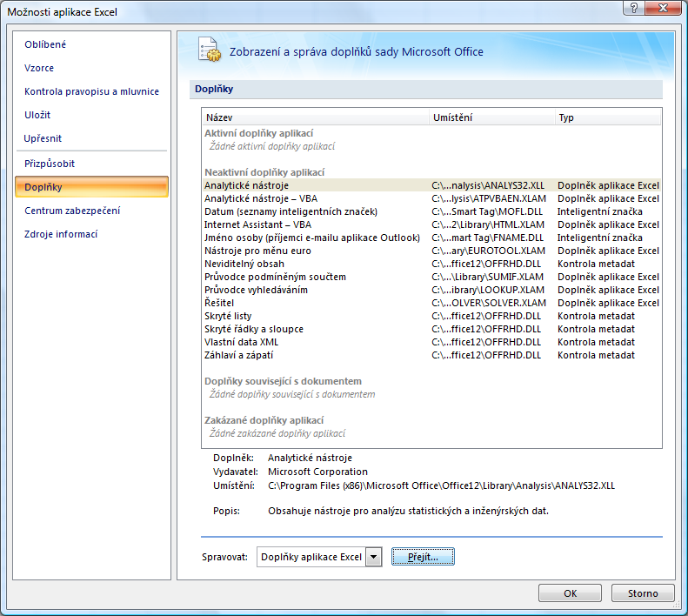The height and width of the screenshot is (616, 688).
Task: Click Doplňky související s dokumentem heading
Action: (x=283, y=381)
